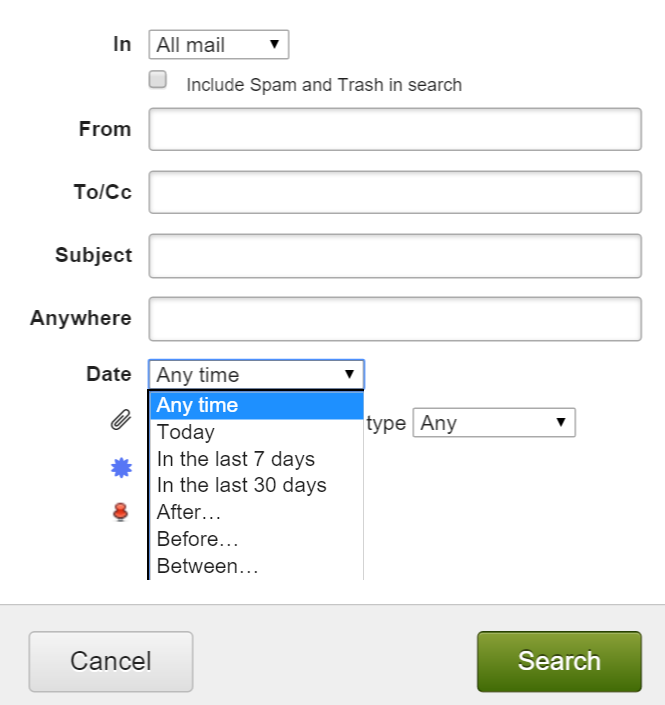Viewport: 665px width, 705px height.
Task: Choose the After… date option
Action: (x=256, y=512)
